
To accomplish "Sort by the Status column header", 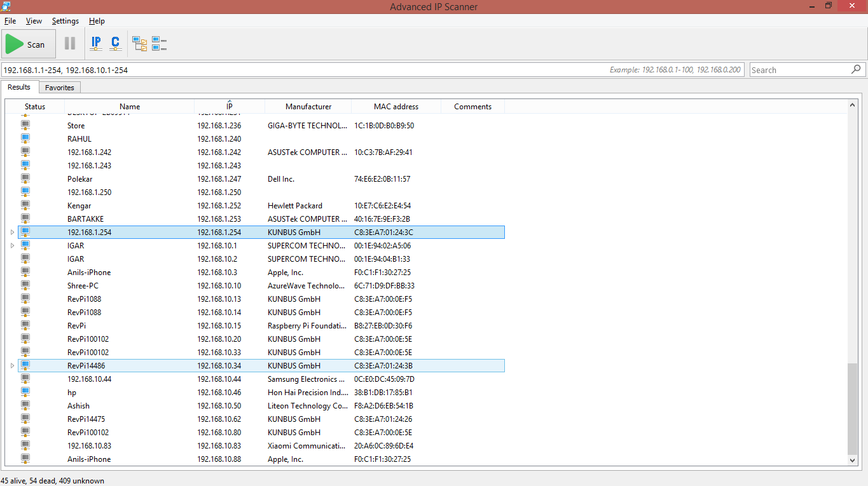I will click(x=35, y=107).
